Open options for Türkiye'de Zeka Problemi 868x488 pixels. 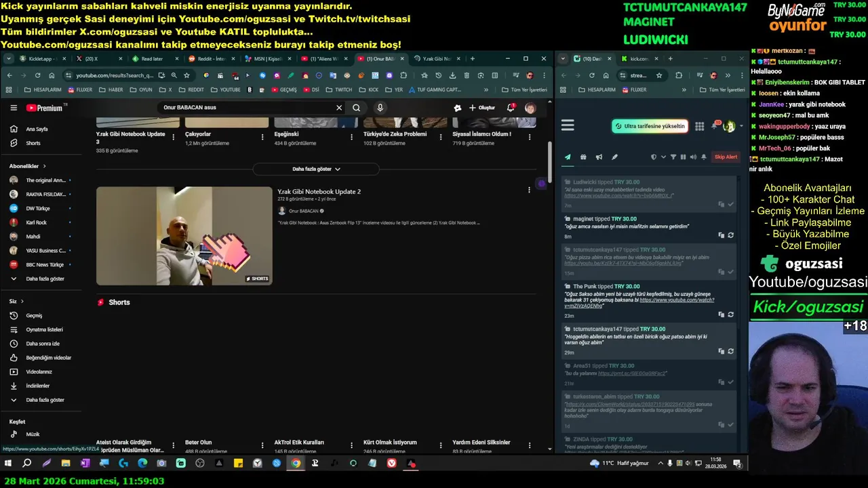coord(440,137)
